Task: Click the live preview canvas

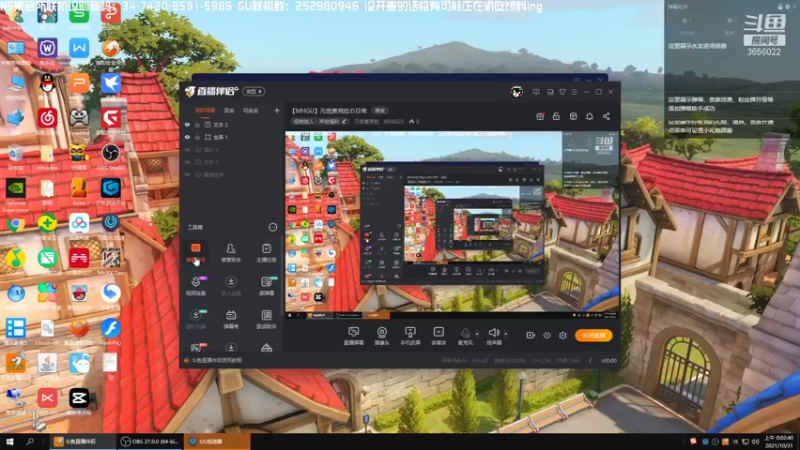Action: [451, 224]
